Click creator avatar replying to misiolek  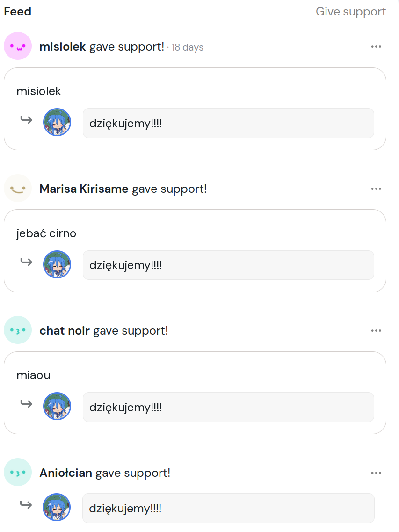[x=57, y=123]
